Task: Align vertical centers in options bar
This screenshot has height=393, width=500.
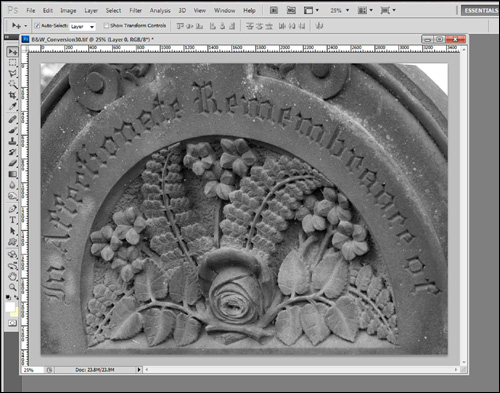Action: click(190, 26)
